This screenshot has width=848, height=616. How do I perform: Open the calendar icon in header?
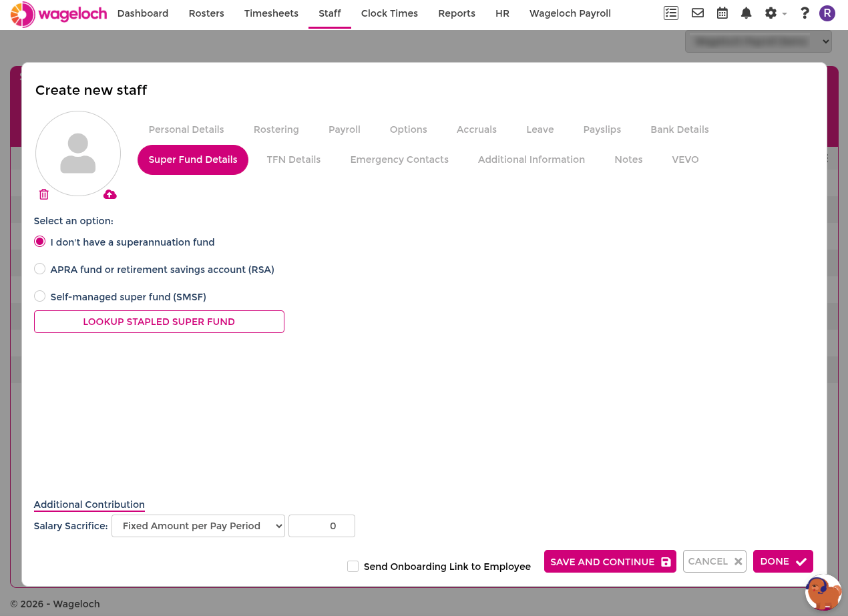(x=722, y=13)
